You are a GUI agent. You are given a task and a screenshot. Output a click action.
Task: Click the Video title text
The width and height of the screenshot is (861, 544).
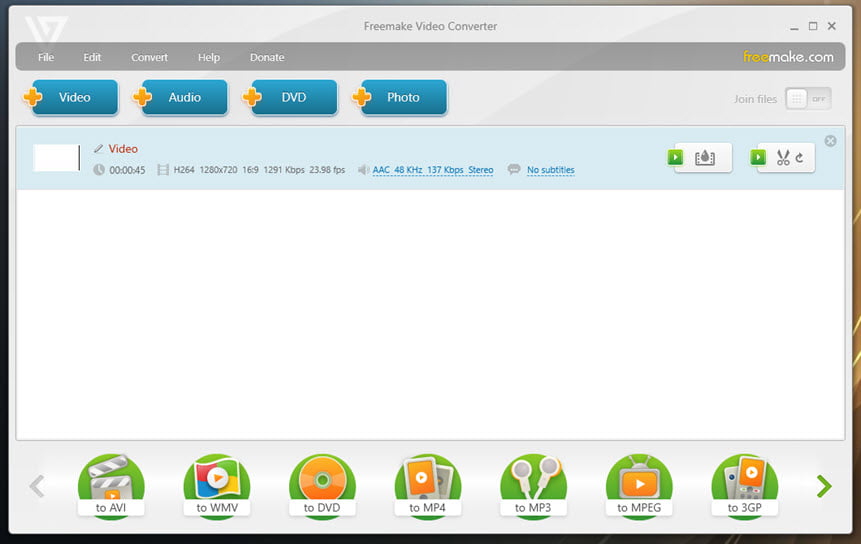coord(123,149)
